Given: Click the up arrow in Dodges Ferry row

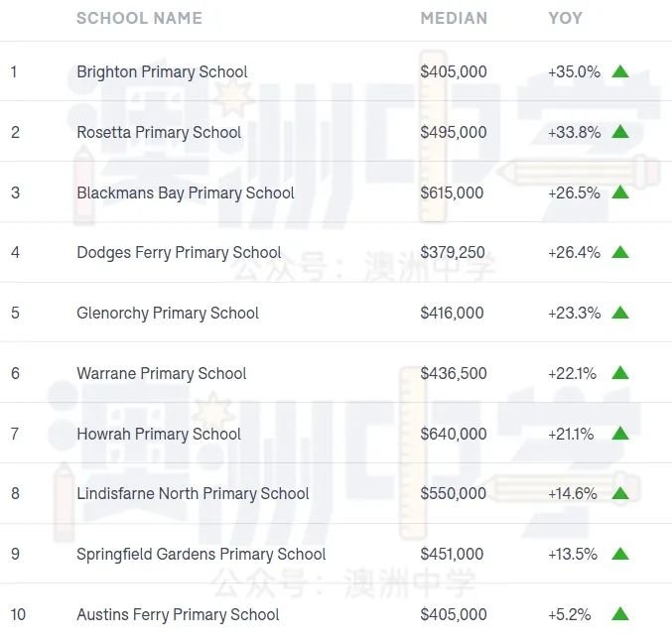Looking at the screenshot, I should [620, 252].
